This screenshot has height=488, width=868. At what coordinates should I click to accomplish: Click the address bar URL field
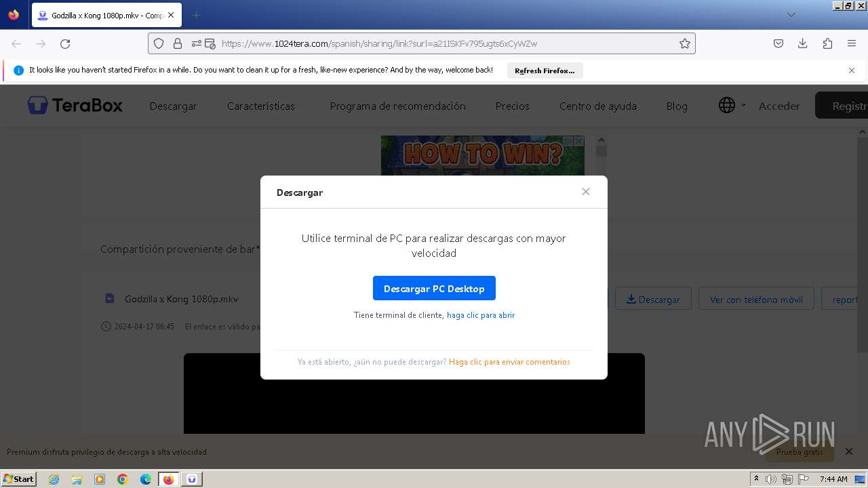[422, 43]
